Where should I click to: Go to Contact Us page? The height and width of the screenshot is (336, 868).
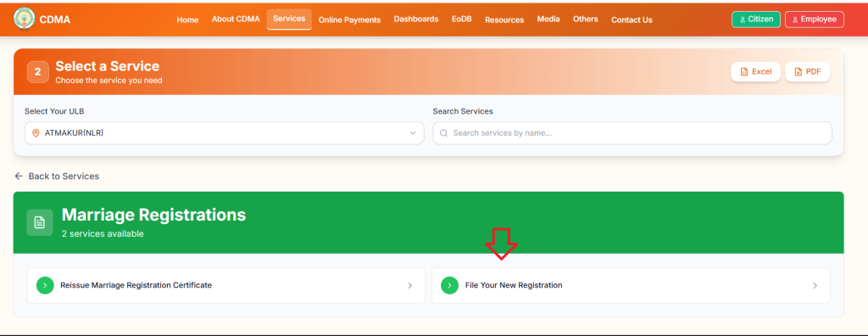[632, 20]
